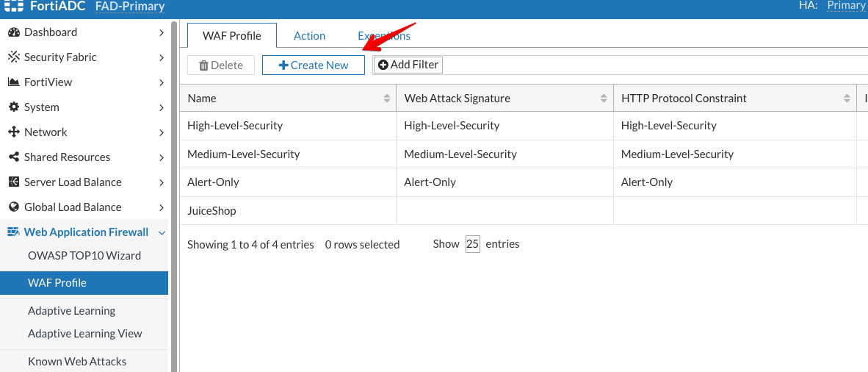The height and width of the screenshot is (372, 868).
Task: Switch to the Action tab
Action: pos(309,36)
